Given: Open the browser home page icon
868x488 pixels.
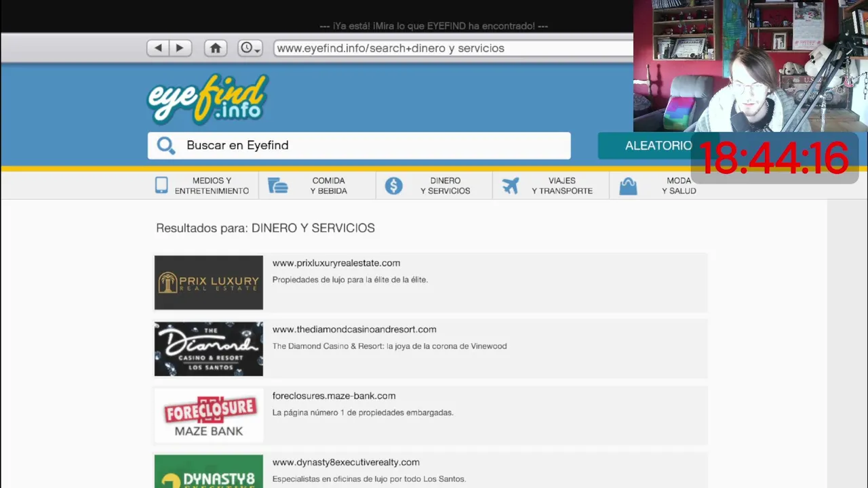Looking at the screenshot, I should 216,48.
